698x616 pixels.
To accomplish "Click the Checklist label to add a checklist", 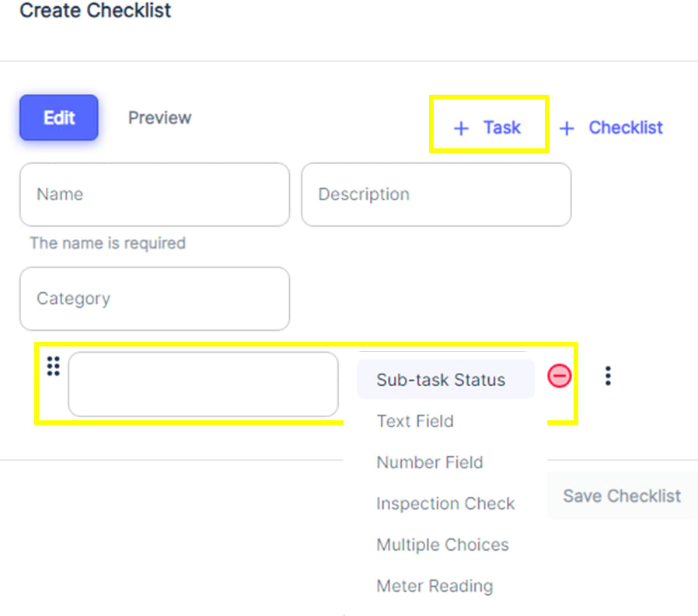I will 626,128.
